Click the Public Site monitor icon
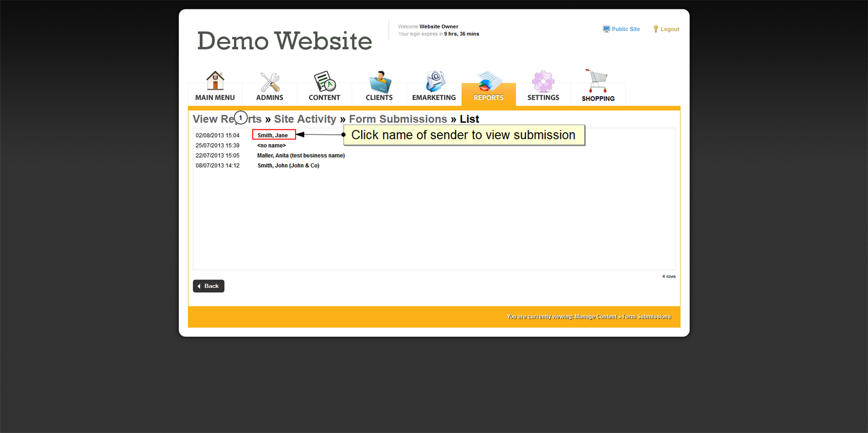 (606, 29)
